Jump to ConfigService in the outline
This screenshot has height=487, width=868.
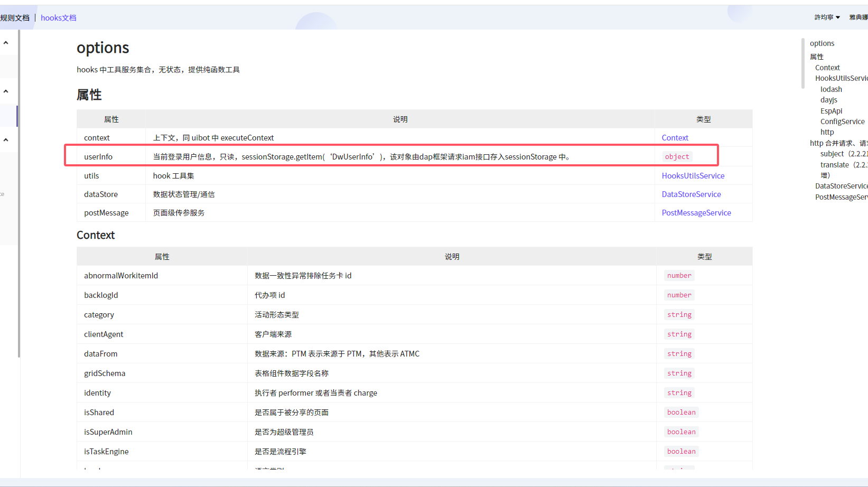click(842, 121)
